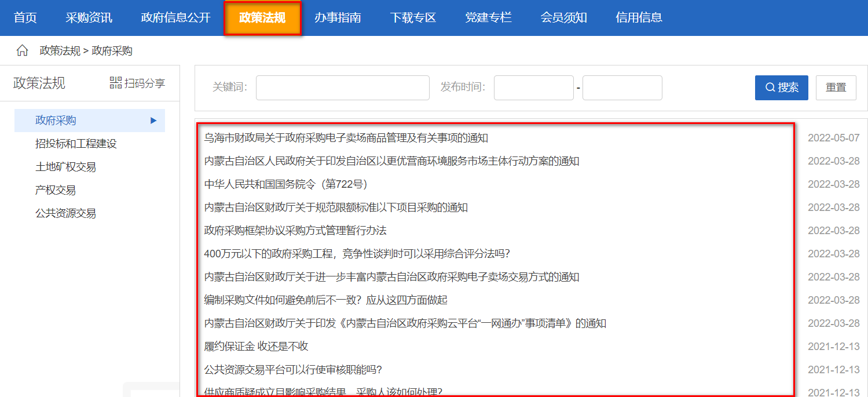Focus the 关键词 keyword input field
The width and height of the screenshot is (868, 397).
[342, 88]
